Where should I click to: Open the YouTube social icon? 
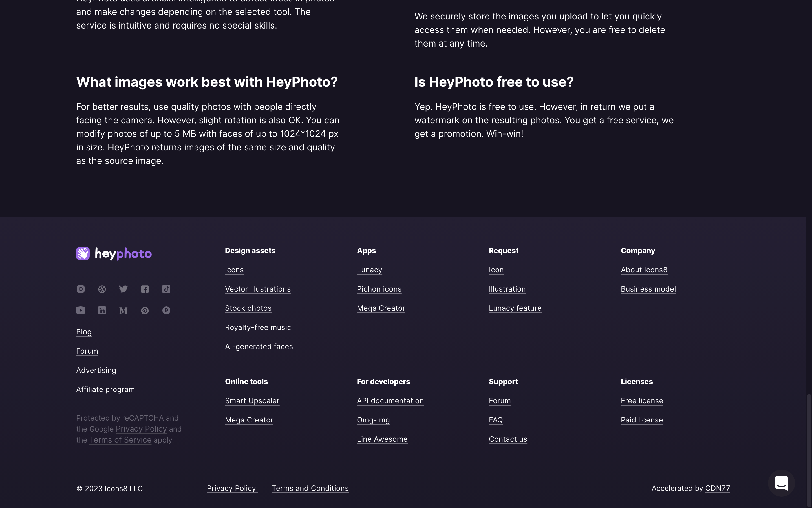coord(81,310)
